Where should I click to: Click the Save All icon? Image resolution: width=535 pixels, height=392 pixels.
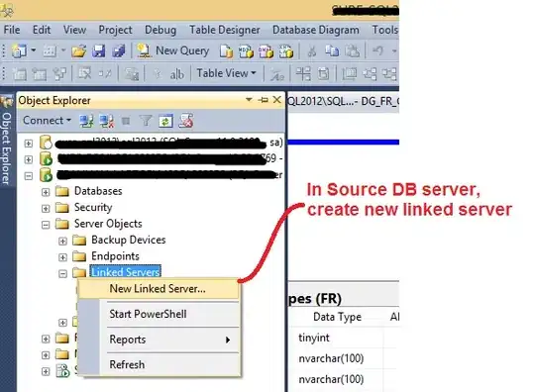(119, 51)
